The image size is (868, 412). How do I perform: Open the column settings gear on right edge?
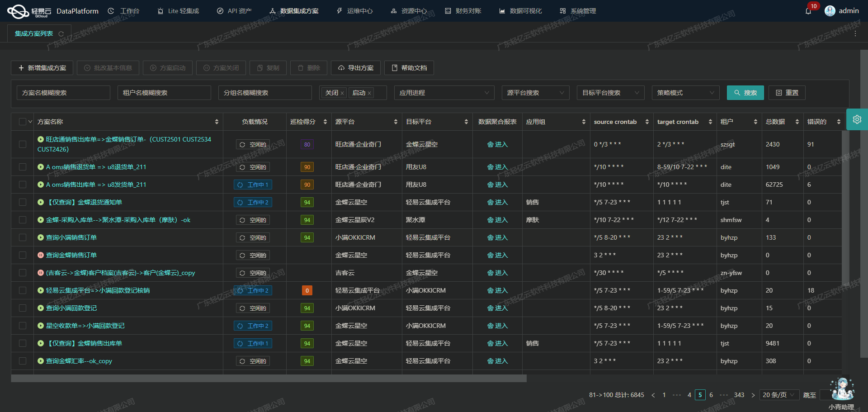[x=857, y=119]
